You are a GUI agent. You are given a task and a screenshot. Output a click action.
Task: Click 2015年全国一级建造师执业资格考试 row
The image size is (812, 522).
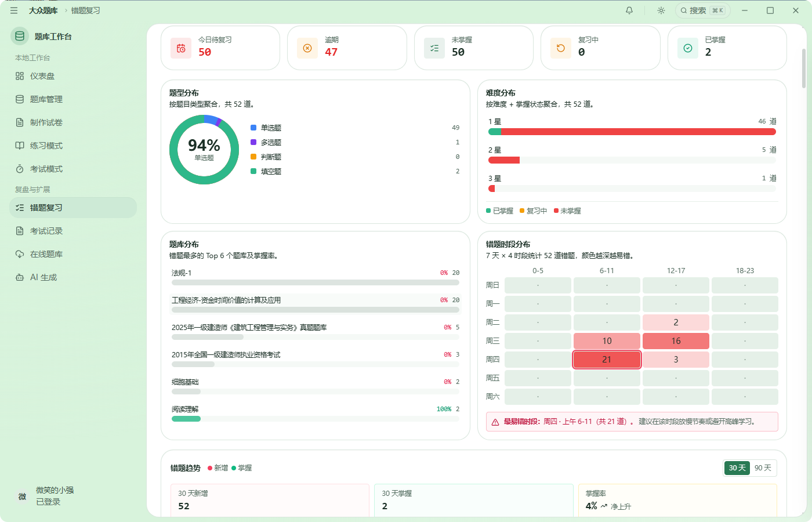pos(316,359)
